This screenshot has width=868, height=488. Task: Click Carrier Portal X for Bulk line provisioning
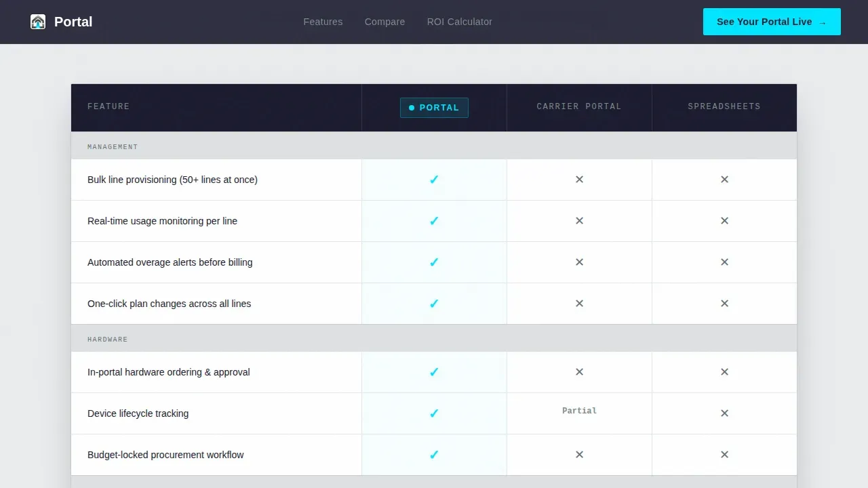(579, 180)
